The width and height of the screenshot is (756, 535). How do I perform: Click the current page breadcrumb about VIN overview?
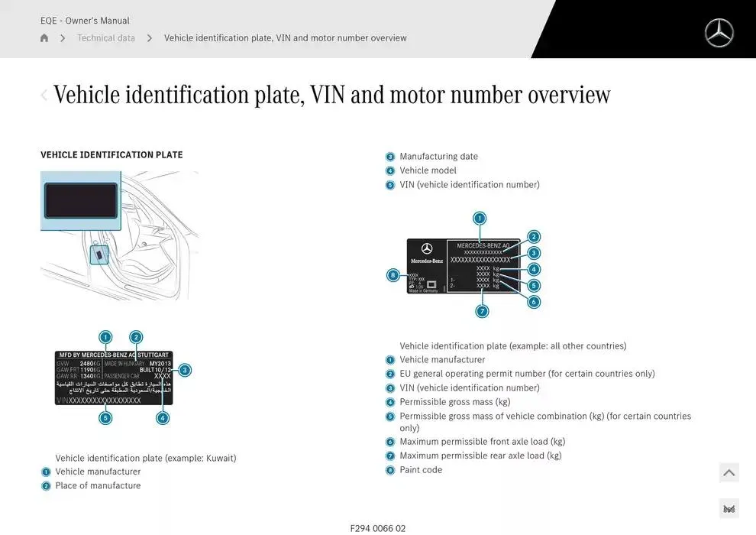[x=285, y=38]
